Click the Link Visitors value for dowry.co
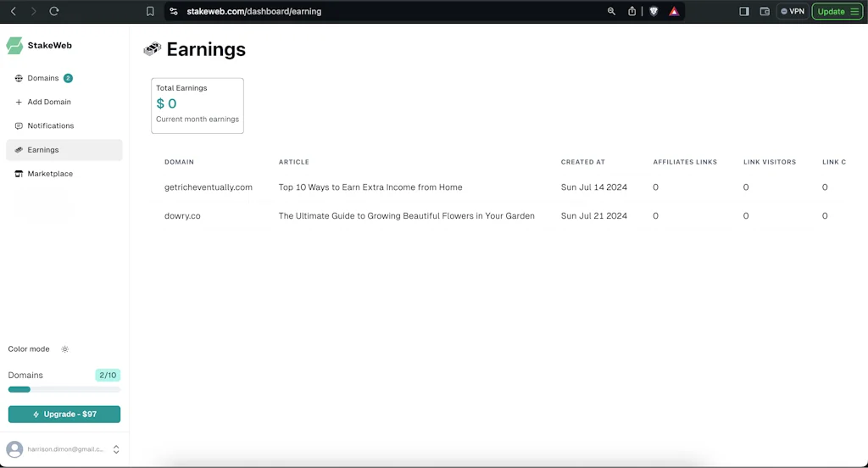This screenshot has width=868, height=468. (746, 216)
